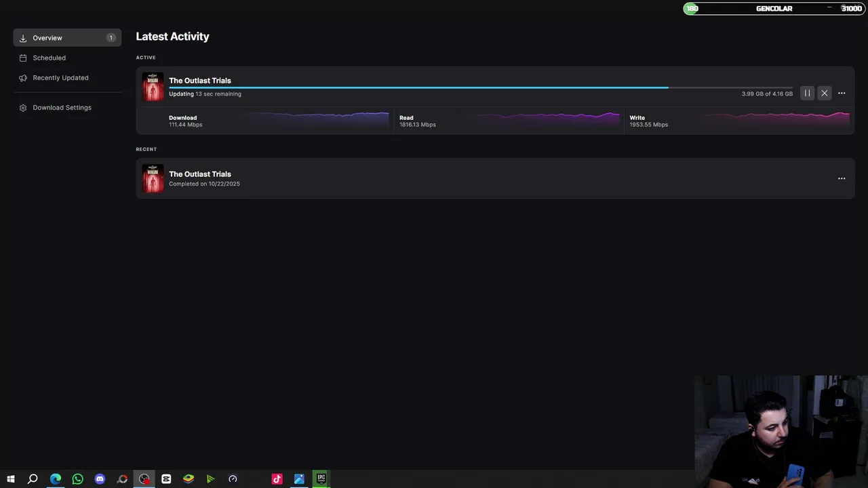Click the Recently Updated megaphone icon
The width and height of the screenshot is (868, 488).
[23, 78]
